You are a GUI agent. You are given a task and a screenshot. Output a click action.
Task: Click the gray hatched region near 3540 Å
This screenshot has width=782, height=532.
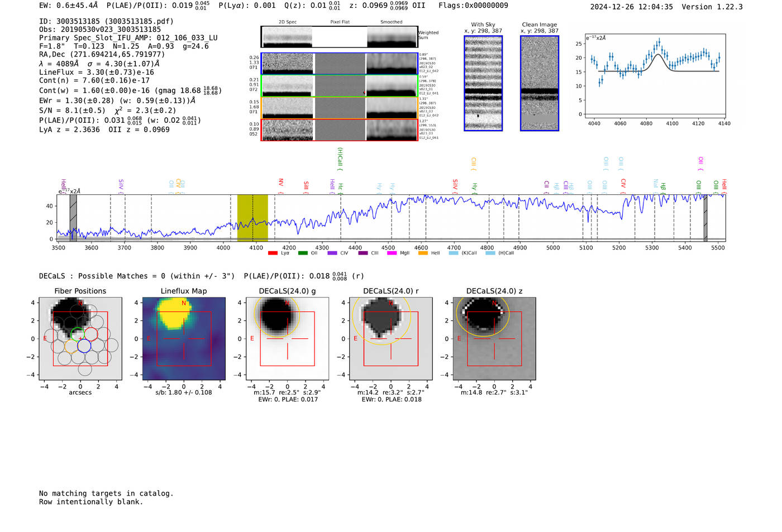pos(73,218)
